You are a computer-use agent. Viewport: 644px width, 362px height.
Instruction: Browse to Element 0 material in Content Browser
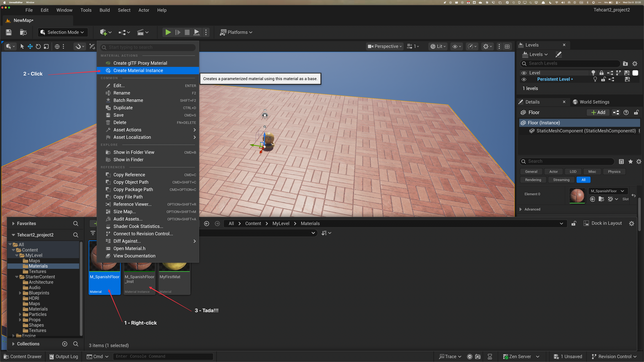602,199
